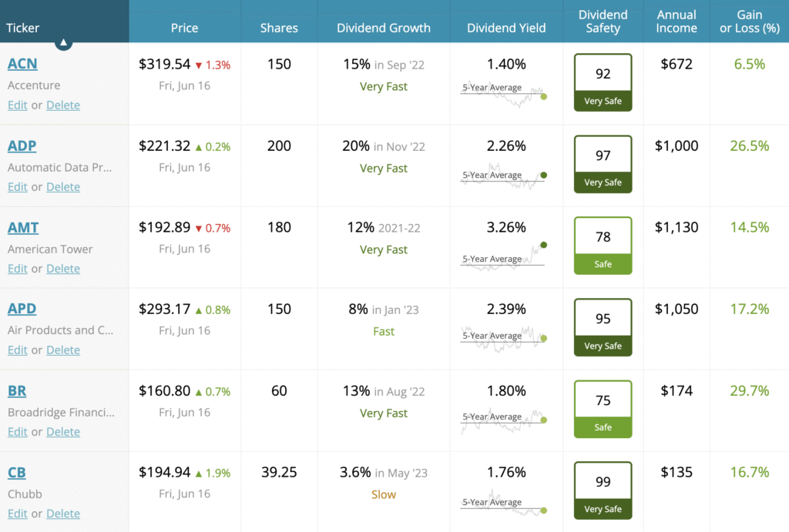
Task: Sort by Annual Income column header
Action: point(677,22)
